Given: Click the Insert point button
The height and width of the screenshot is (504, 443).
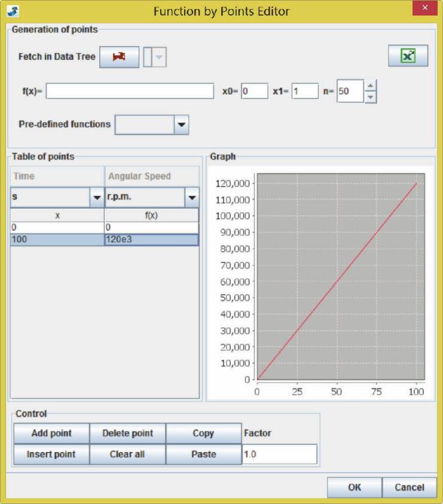Looking at the screenshot, I should point(51,454).
